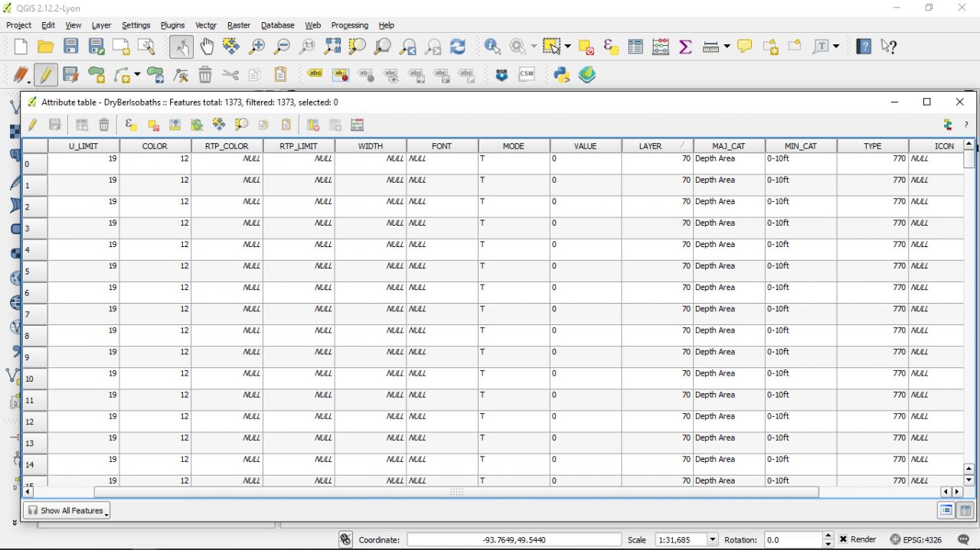The image size is (980, 550).
Task: Open the Vector menu
Action: coord(205,25)
